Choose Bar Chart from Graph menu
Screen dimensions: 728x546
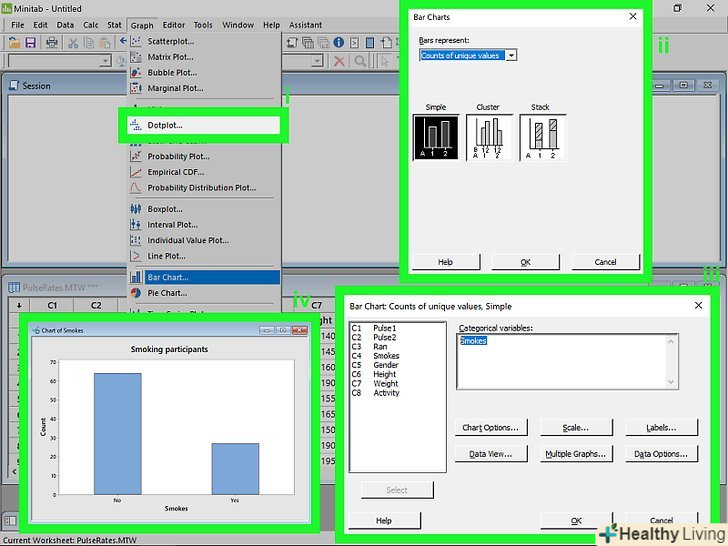click(x=204, y=277)
